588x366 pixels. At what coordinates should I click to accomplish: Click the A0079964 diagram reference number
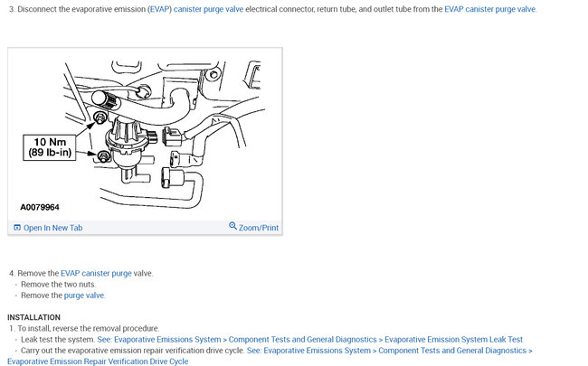pyautogui.click(x=40, y=207)
